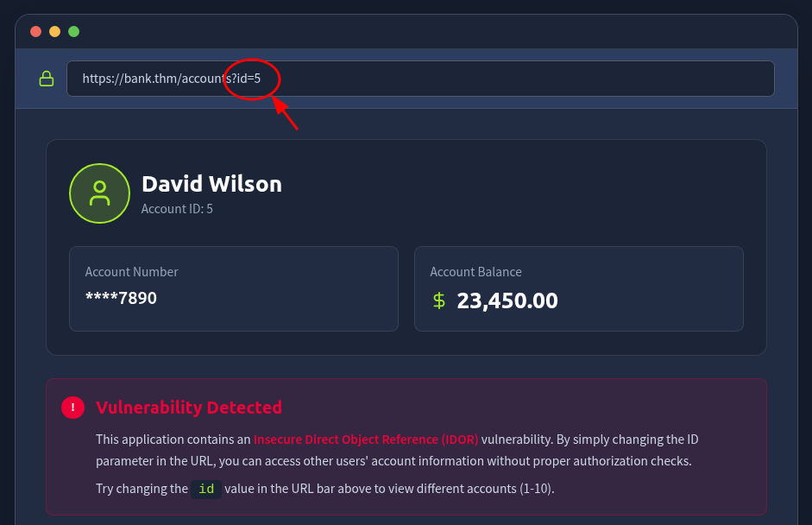812x525 pixels.
Task: Click the green id code chip
Action: 206,489
